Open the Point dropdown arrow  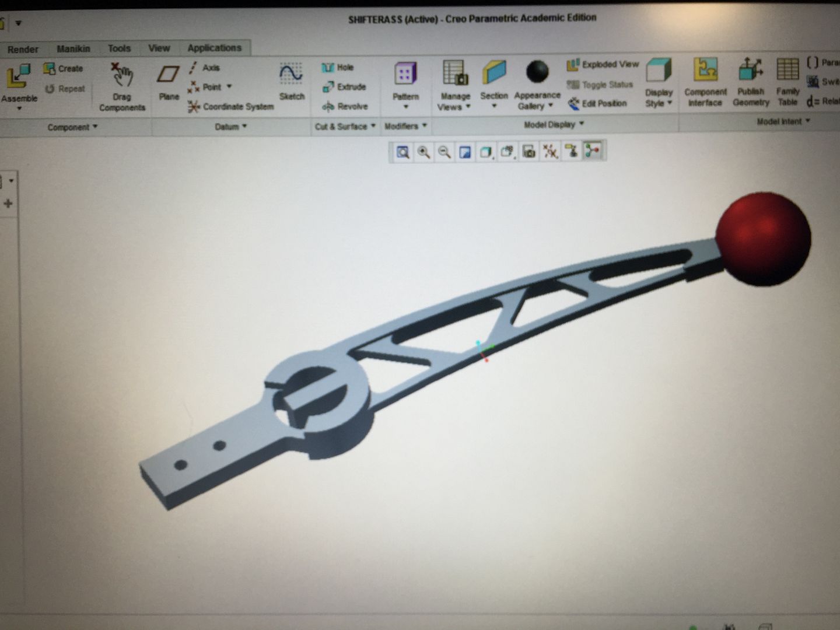(229, 87)
